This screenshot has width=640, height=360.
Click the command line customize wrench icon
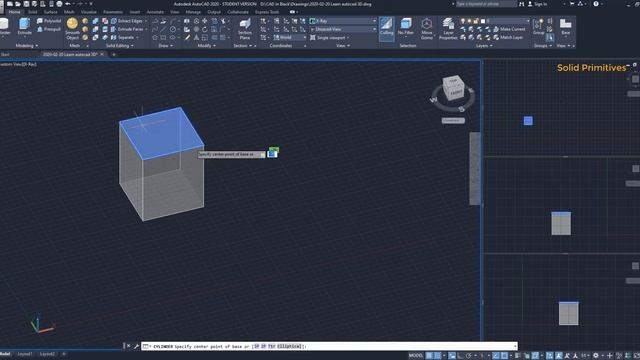136,346
